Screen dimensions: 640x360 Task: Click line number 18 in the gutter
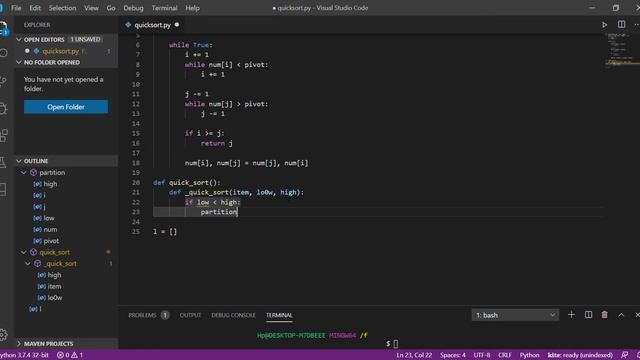click(136, 163)
